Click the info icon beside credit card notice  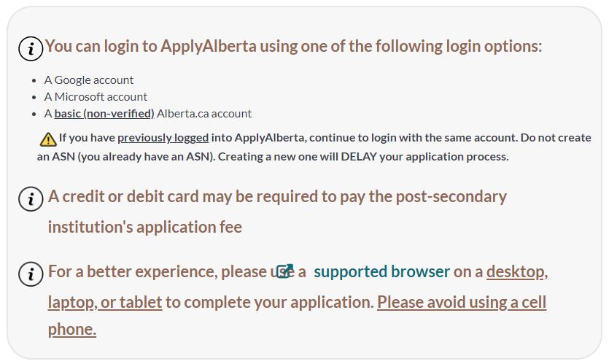(31, 199)
